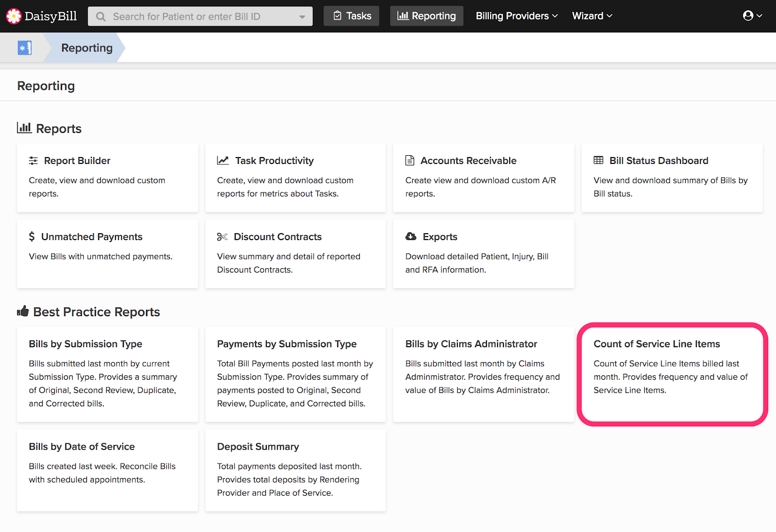776x532 pixels.
Task: Expand the Wizard menu
Action: point(592,16)
